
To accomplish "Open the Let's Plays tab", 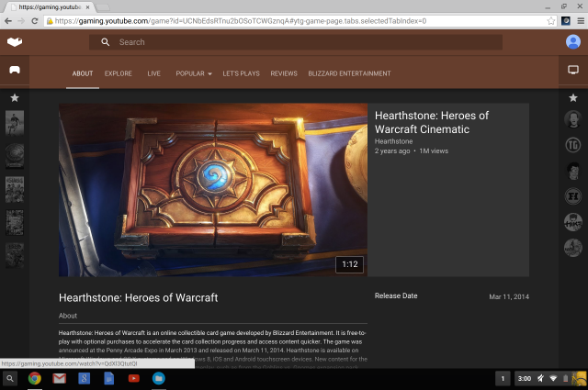I will point(241,73).
